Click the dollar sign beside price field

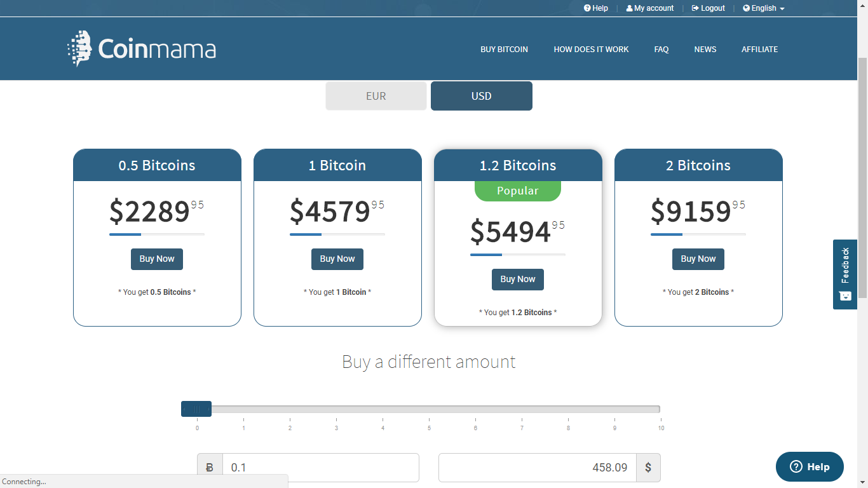[x=648, y=468]
